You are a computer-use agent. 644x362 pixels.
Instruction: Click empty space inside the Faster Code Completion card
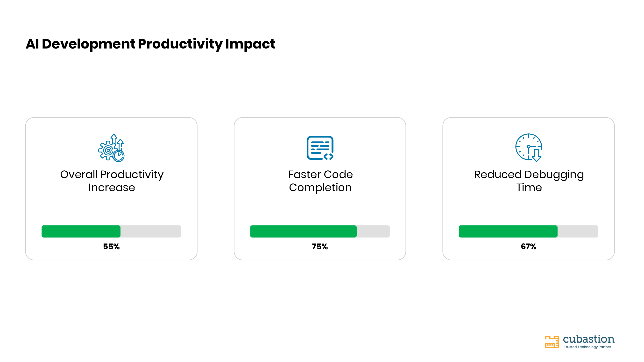(x=320, y=209)
